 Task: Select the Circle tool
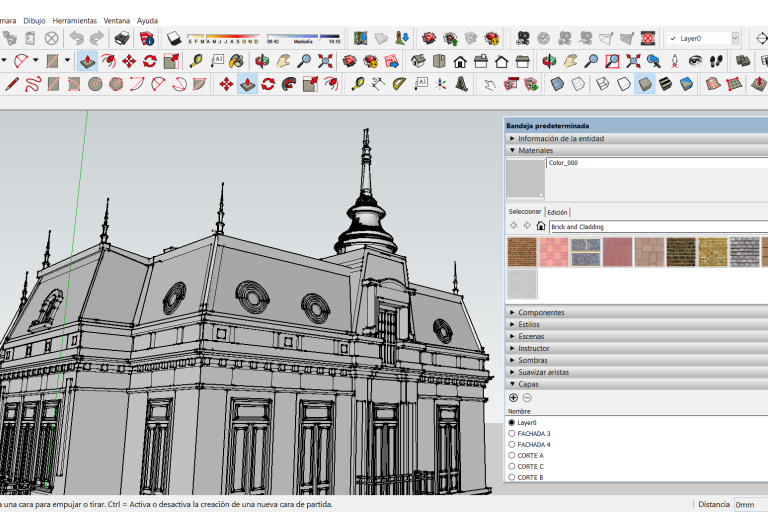(95, 84)
